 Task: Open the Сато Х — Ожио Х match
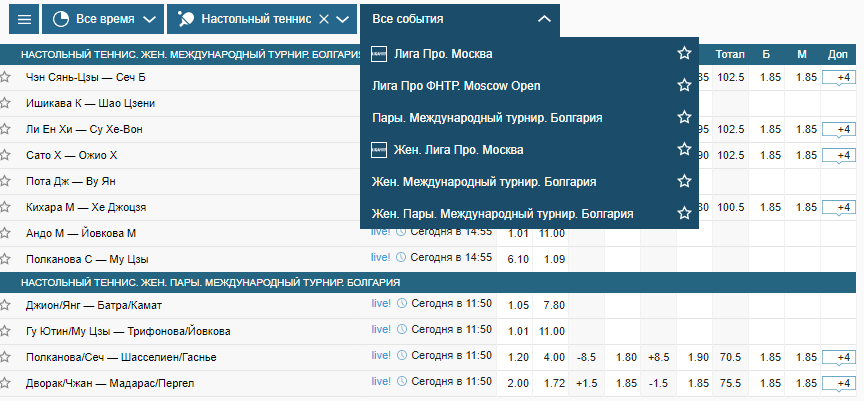[72, 155]
